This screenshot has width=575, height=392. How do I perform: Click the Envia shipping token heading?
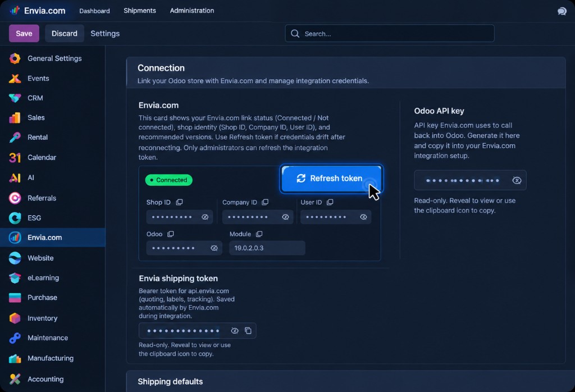click(178, 279)
